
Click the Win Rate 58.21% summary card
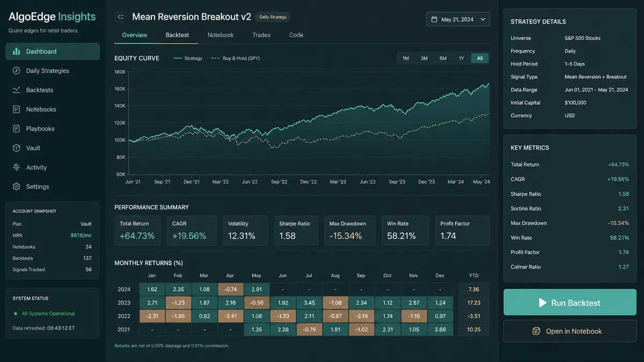pyautogui.click(x=405, y=231)
